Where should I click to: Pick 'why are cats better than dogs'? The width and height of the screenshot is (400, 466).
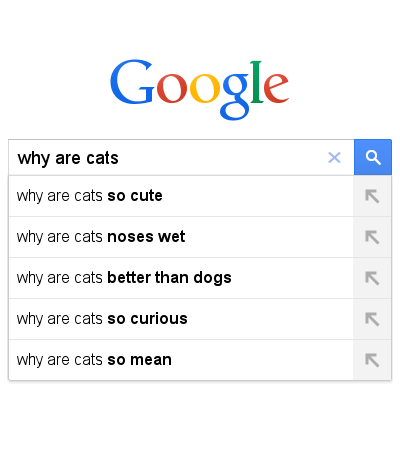(181, 278)
